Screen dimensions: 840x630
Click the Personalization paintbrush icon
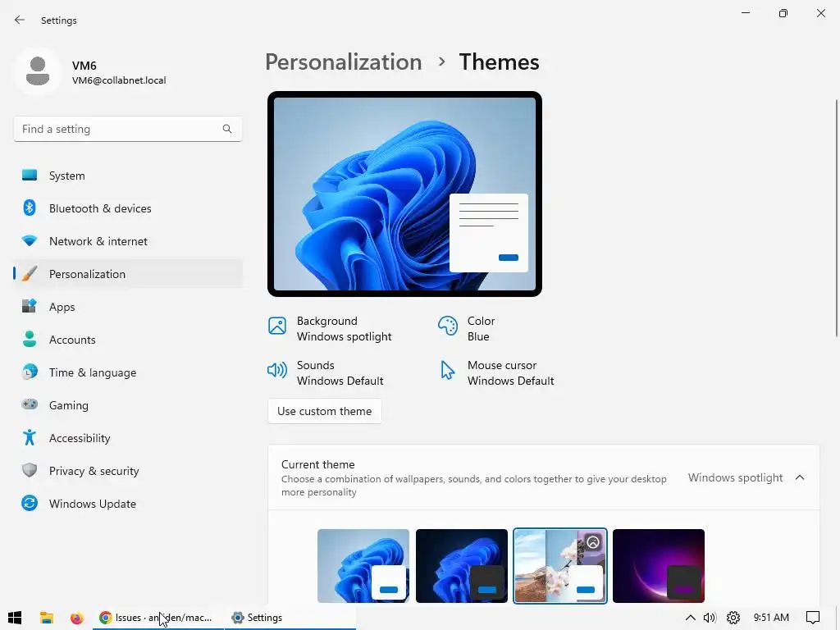(30, 274)
